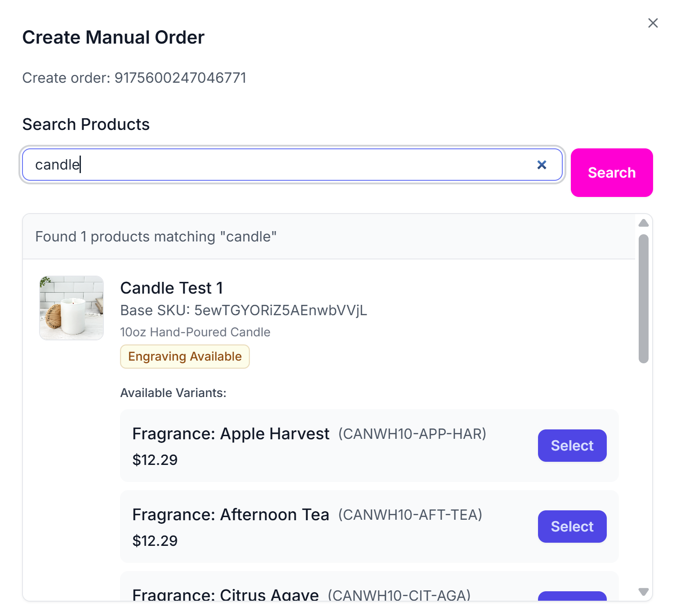Click the CANWH10-APP-HAR SKU code
Image resolution: width=676 pixels, height=616 pixels.
[412, 434]
